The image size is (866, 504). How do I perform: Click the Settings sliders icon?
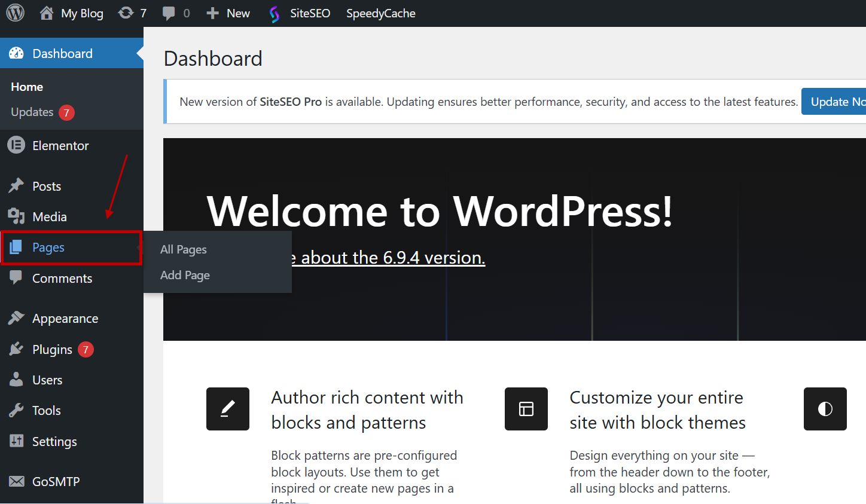coord(16,441)
